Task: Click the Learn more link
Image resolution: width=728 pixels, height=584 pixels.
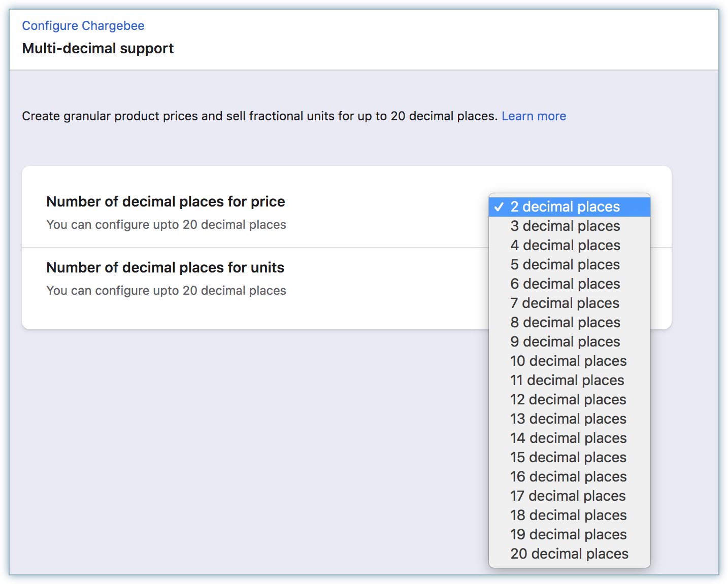Action: point(534,116)
